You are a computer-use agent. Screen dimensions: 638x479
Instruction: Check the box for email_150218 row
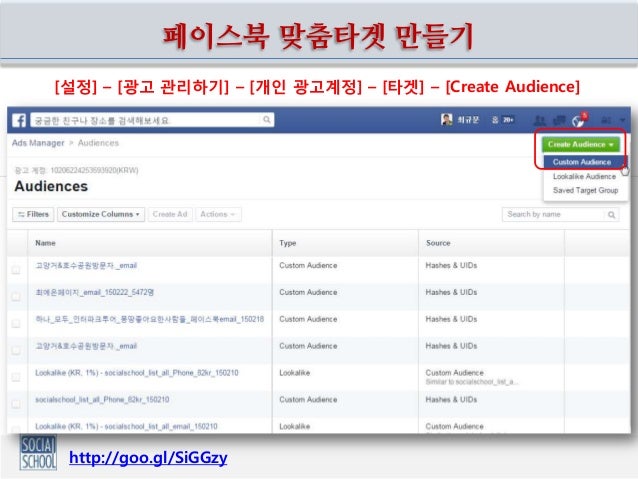(x=16, y=324)
